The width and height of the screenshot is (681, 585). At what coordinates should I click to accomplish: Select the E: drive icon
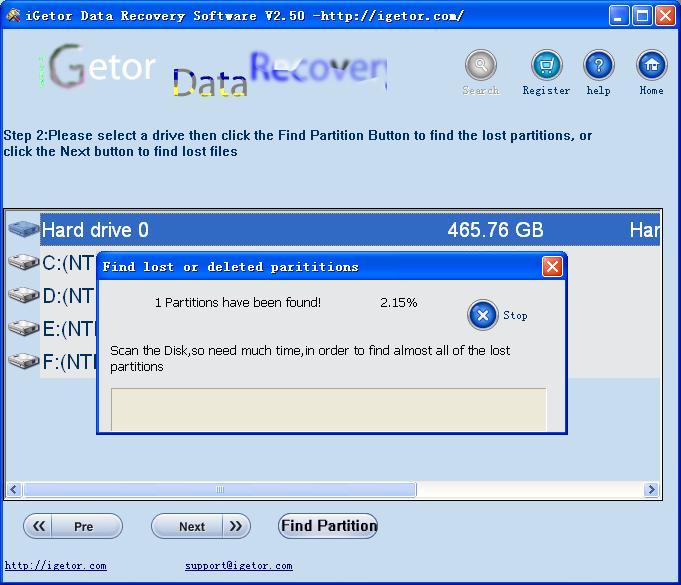(23, 328)
